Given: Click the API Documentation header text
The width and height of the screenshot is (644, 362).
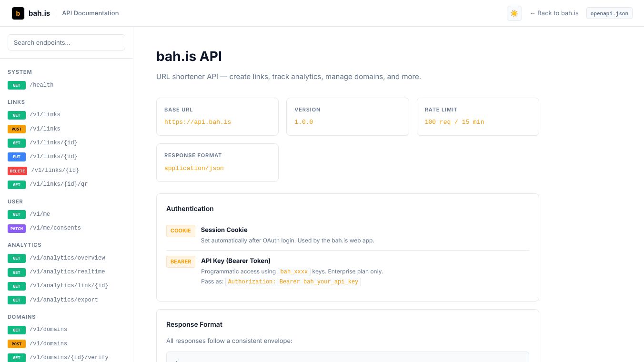Looking at the screenshot, I should coord(91,13).
